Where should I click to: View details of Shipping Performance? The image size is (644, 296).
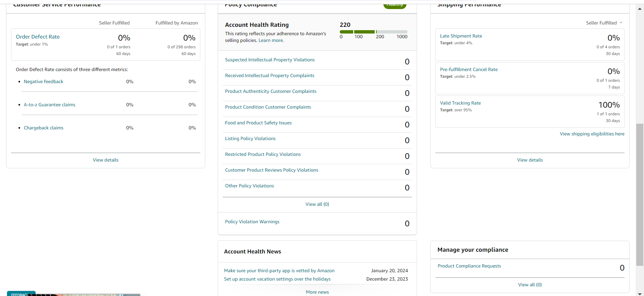(530, 160)
